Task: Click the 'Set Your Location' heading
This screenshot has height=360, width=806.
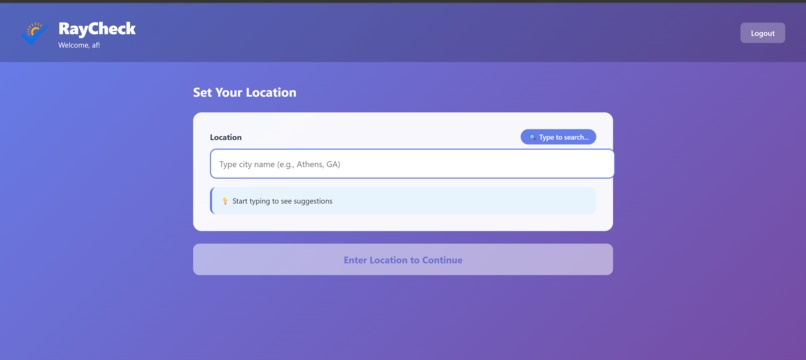Action: 245,93
